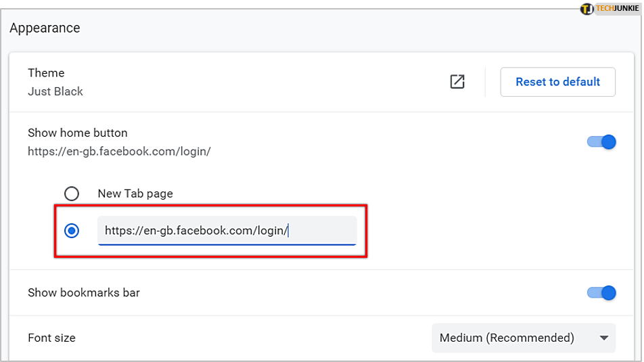Click the Reset to default button
644x362 pixels.
pos(557,82)
